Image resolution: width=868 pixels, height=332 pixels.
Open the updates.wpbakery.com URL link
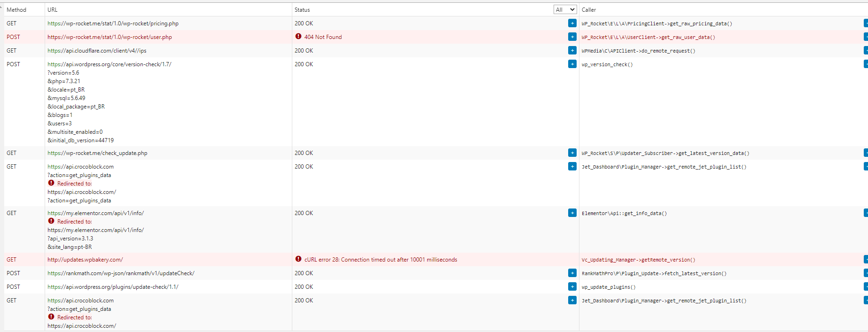pos(85,260)
